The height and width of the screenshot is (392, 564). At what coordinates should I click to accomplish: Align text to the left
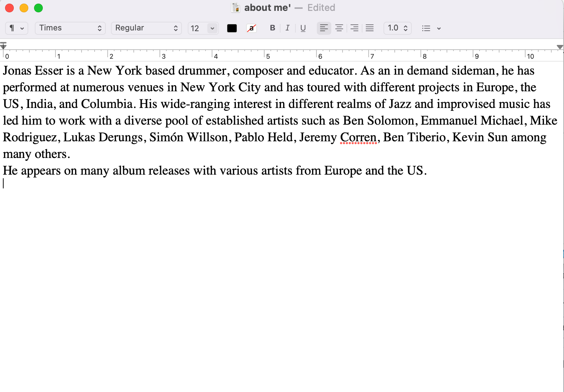point(324,28)
